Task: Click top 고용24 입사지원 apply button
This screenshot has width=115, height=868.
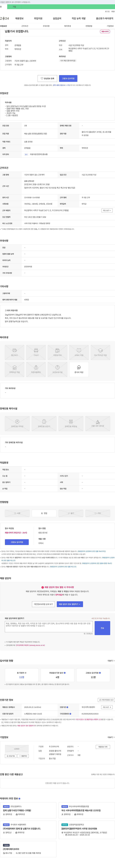Action: pyautogui.click(x=68, y=78)
